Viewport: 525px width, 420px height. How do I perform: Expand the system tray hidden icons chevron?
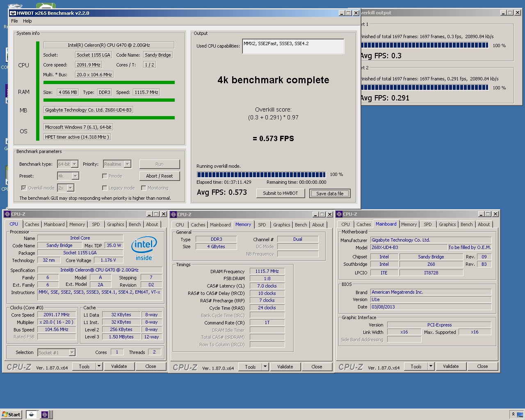[513, 414]
